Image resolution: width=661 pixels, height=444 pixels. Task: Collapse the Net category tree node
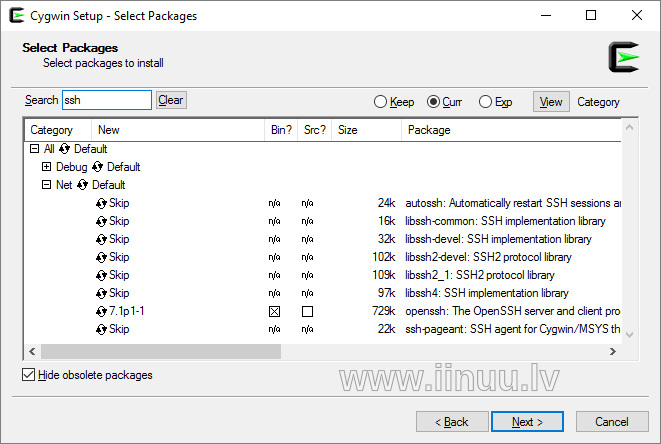46,185
